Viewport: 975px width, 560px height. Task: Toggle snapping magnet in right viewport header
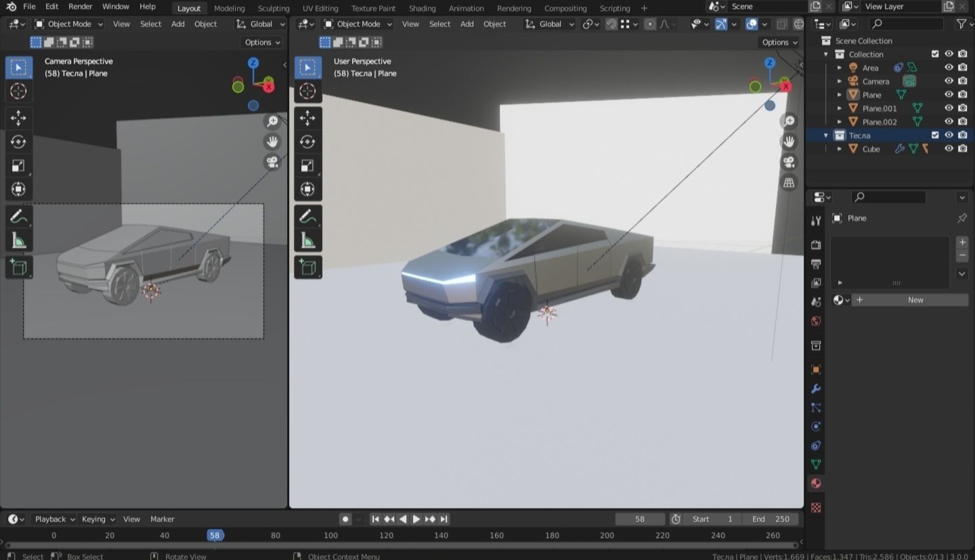[611, 24]
